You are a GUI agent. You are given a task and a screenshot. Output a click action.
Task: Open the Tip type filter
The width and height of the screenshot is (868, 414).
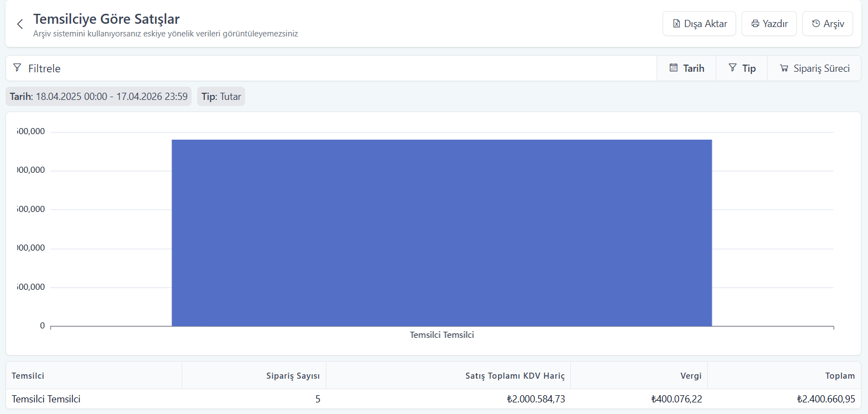point(742,68)
